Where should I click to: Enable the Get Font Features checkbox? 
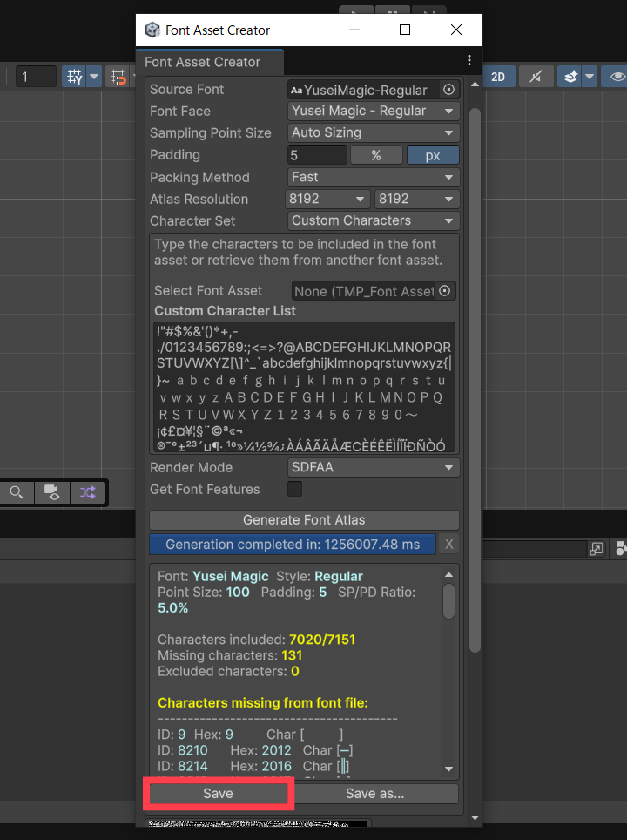(294, 489)
